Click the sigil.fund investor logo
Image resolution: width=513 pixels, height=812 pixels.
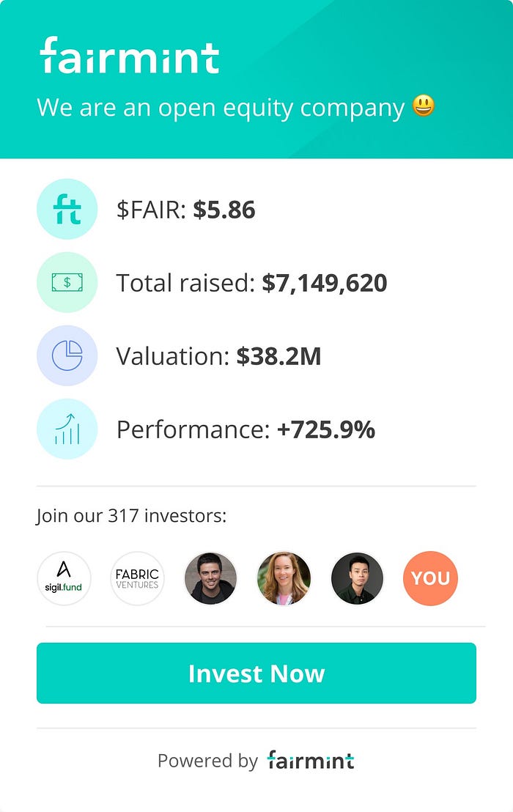(x=64, y=578)
